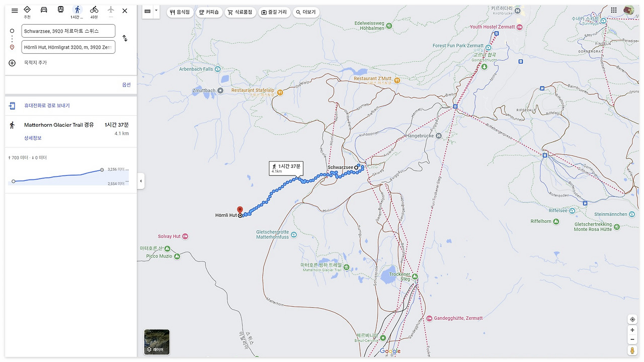644x362 pixels.
Task: Expand route options via 옵션
Action: [x=126, y=85]
